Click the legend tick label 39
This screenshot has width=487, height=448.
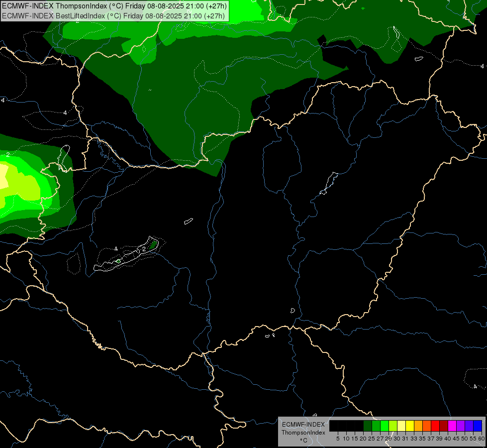[439, 439]
